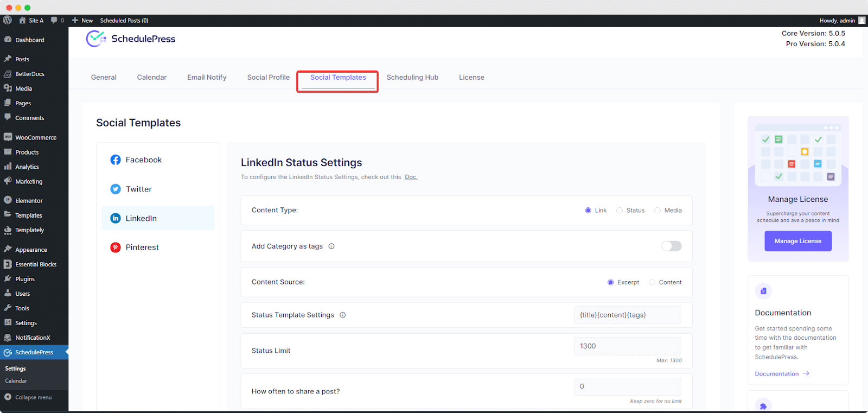Open the Calendar tab
Screen dimensions: 868x413
(152, 77)
